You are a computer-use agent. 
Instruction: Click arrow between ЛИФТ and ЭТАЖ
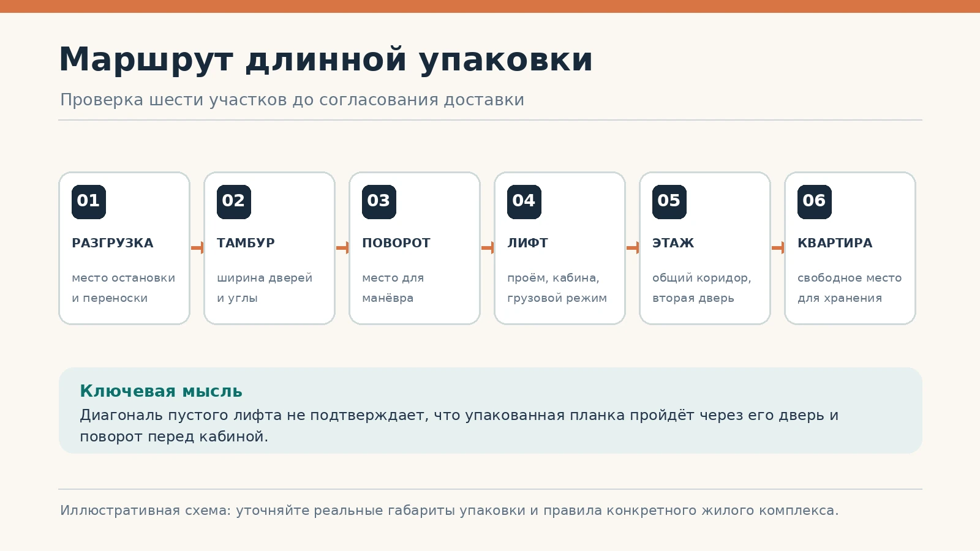[x=633, y=247]
